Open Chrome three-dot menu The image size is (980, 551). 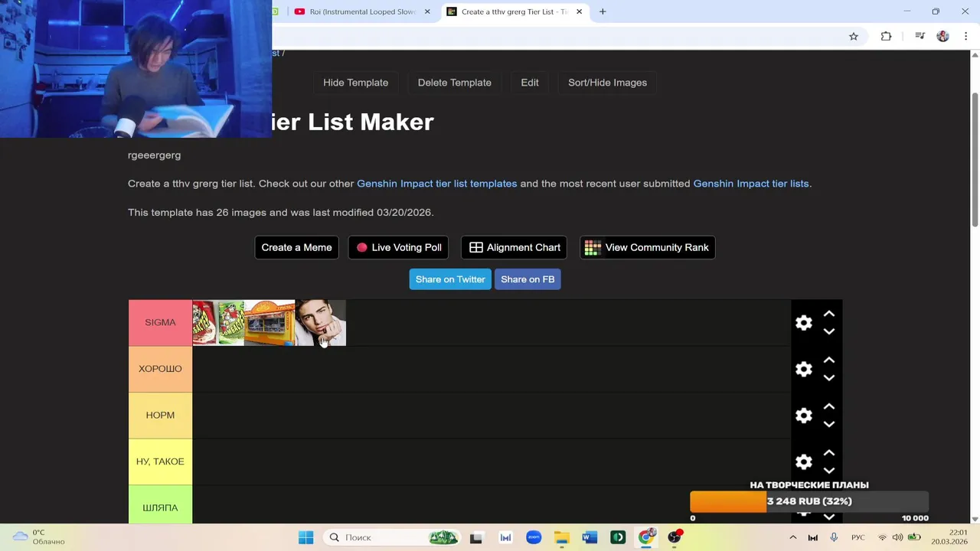pos(965,36)
